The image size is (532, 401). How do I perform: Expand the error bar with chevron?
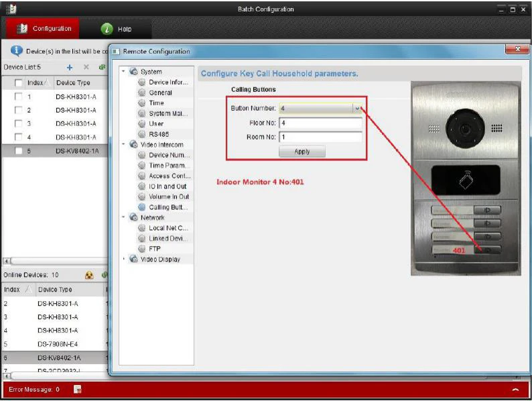pyautogui.click(x=515, y=390)
